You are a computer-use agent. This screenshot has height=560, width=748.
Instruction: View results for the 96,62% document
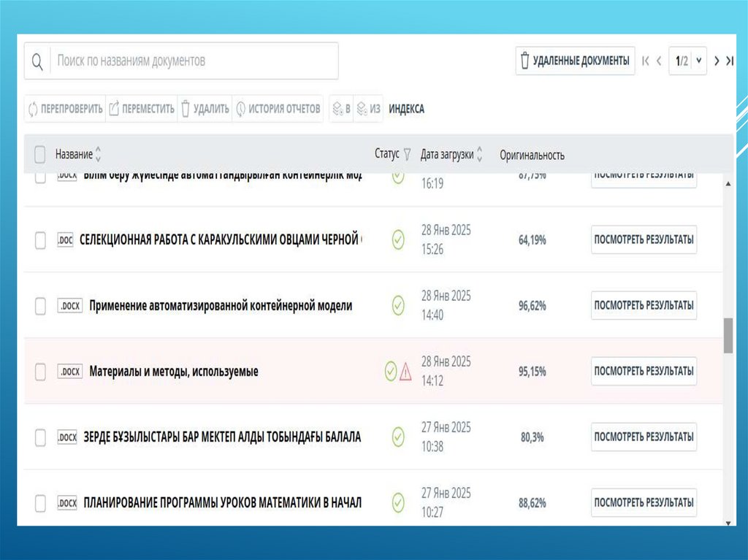(644, 305)
